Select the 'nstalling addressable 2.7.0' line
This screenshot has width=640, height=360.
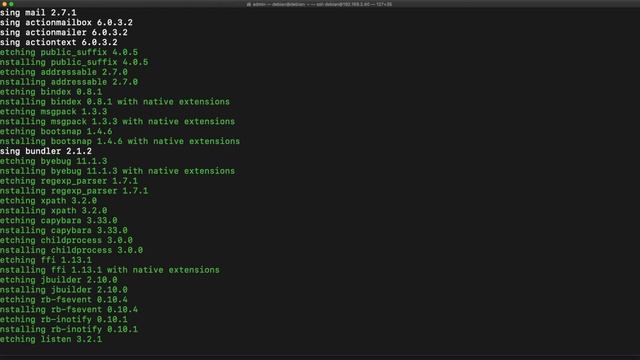pos(69,82)
